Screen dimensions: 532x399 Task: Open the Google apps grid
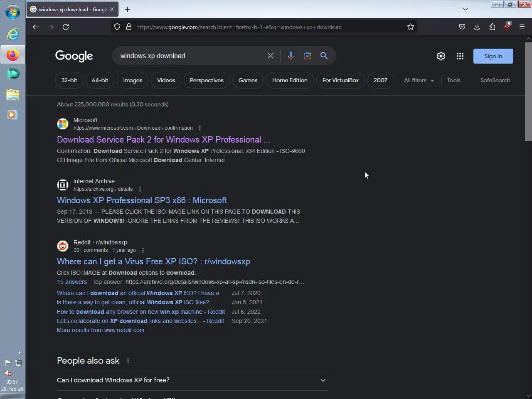click(460, 56)
